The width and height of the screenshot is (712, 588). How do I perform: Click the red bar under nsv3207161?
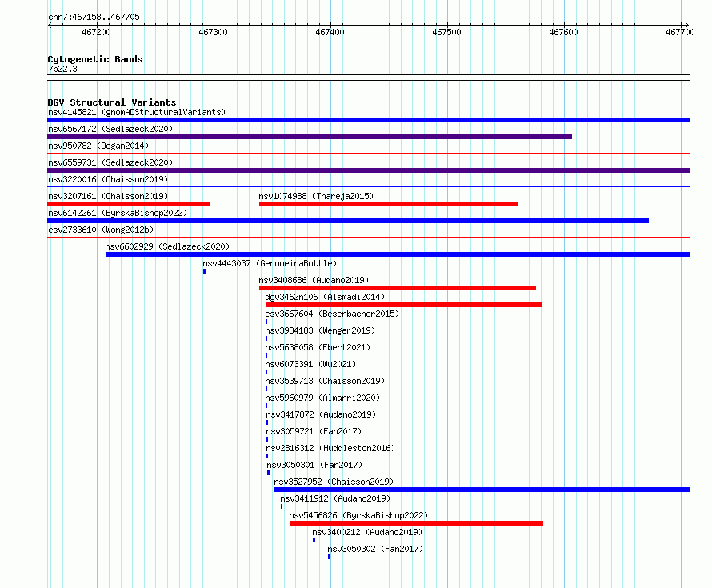pos(129,204)
